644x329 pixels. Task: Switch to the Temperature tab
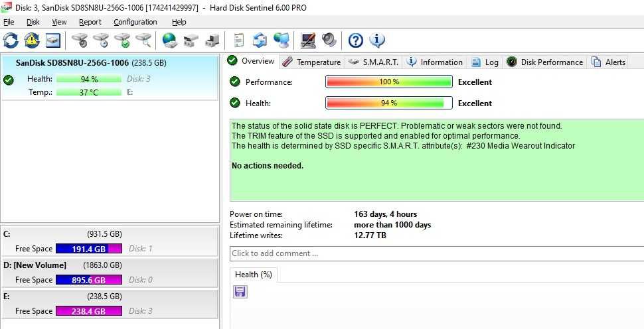coord(312,62)
